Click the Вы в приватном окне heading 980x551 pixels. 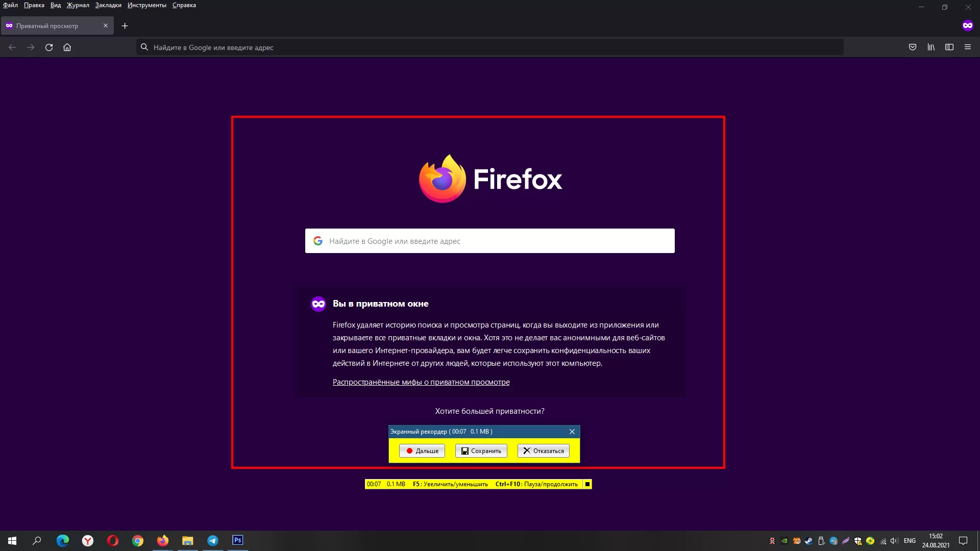pos(381,304)
